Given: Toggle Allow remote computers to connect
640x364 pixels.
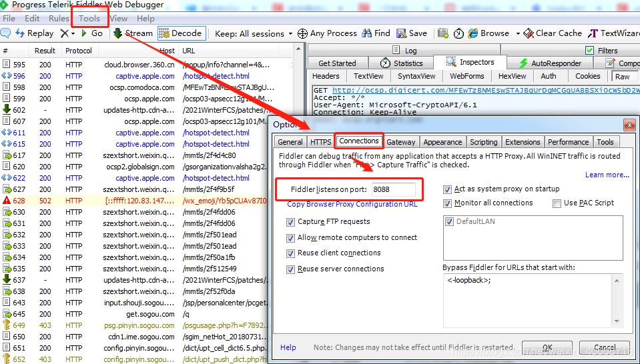Looking at the screenshot, I should point(290,238).
